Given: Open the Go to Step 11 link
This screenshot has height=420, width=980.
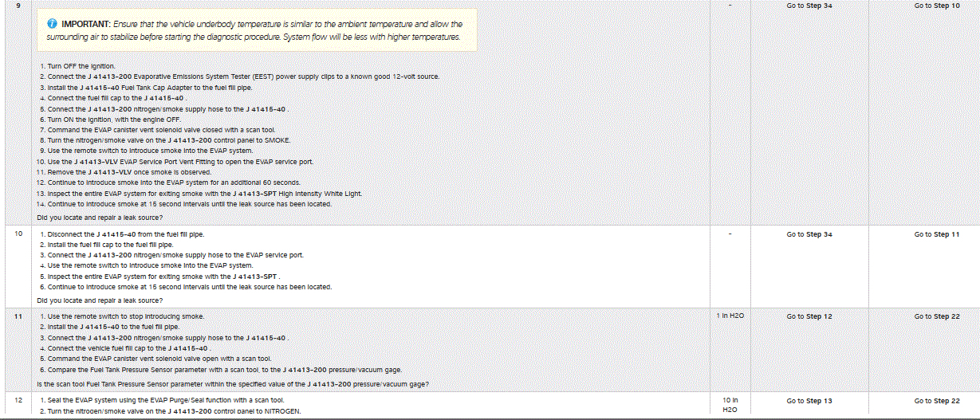Looking at the screenshot, I should (x=936, y=234).
